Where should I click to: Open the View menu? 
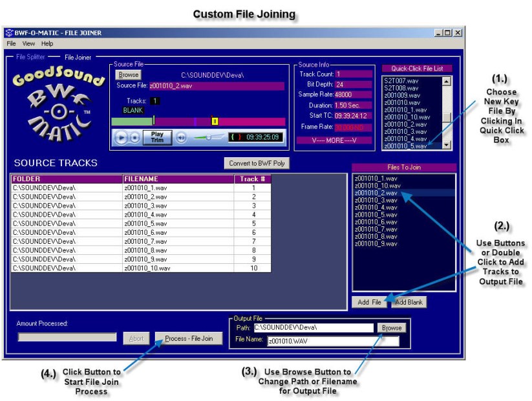[x=28, y=43]
